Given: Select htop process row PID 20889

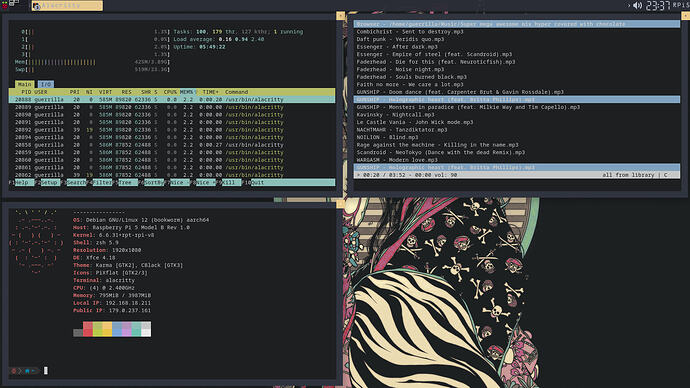Looking at the screenshot, I should pyautogui.click(x=172, y=107).
